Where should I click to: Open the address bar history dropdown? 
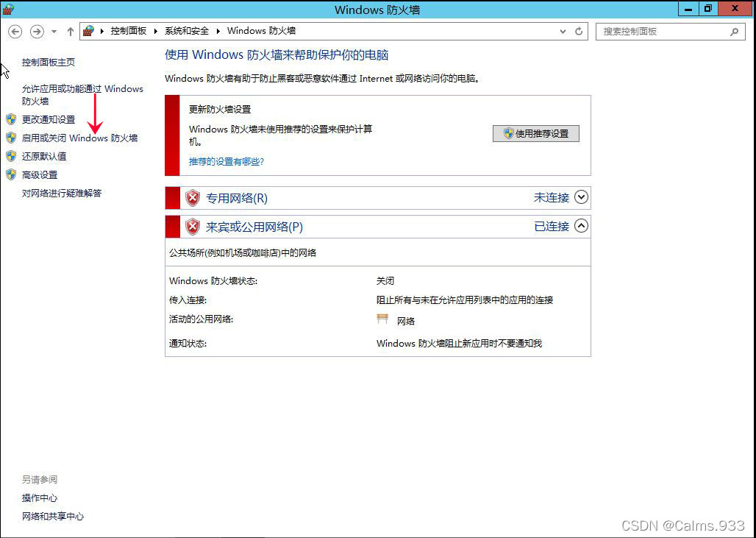[x=563, y=32]
